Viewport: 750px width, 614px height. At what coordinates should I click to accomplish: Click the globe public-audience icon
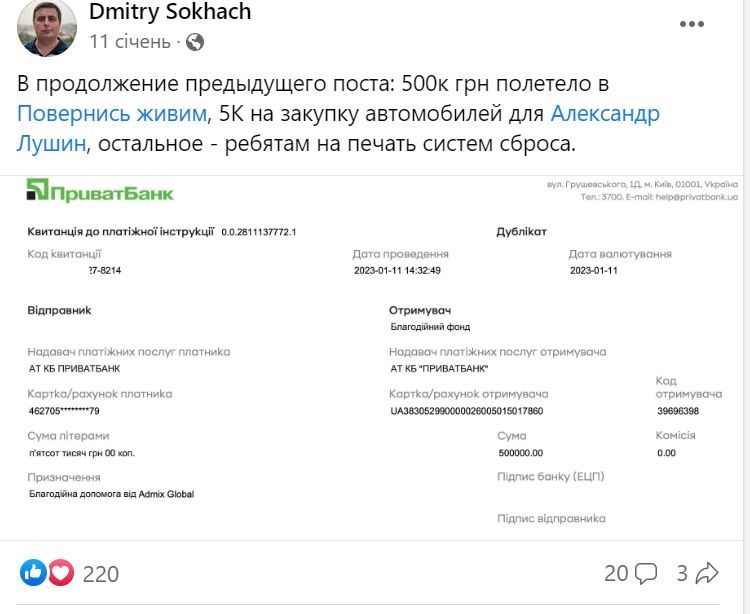[x=195, y=42]
